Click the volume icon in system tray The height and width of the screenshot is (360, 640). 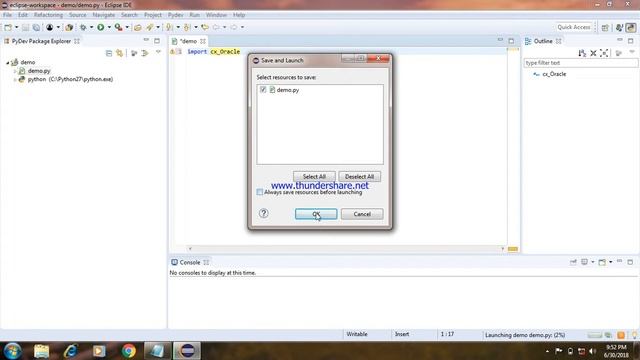pyautogui.click(x=592, y=351)
